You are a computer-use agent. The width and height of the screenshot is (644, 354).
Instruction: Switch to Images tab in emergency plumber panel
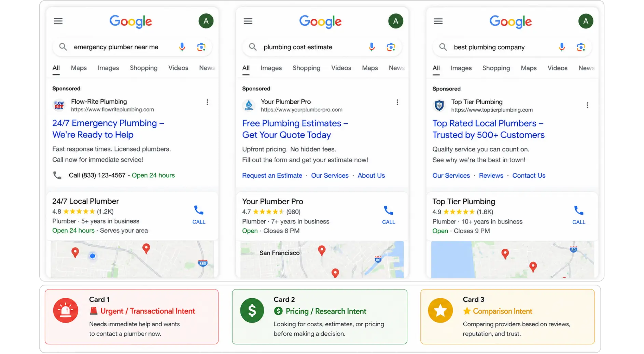[x=108, y=68]
